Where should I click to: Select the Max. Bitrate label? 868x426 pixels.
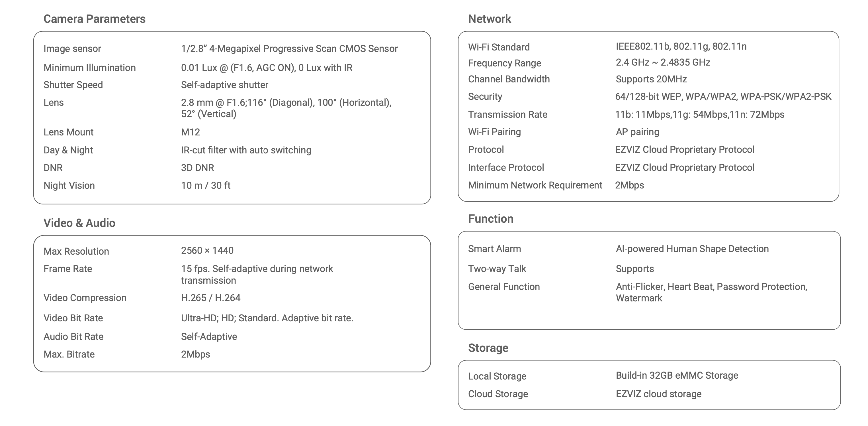[69, 354]
